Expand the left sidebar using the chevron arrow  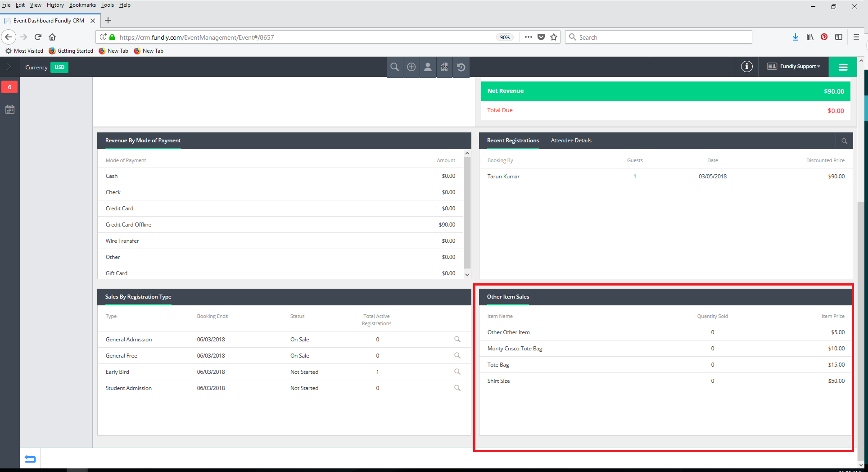tap(9, 67)
